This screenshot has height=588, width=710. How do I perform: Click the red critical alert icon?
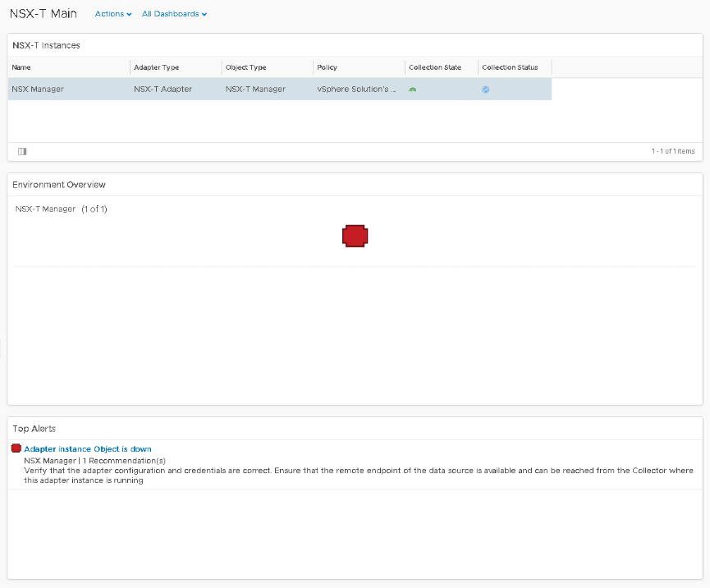[16, 448]
